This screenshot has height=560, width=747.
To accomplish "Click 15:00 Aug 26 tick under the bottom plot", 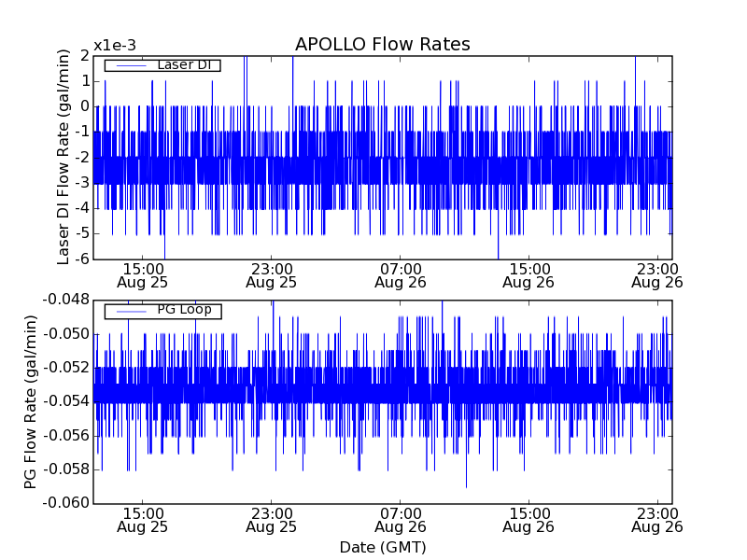I will [x=529, y=519].
